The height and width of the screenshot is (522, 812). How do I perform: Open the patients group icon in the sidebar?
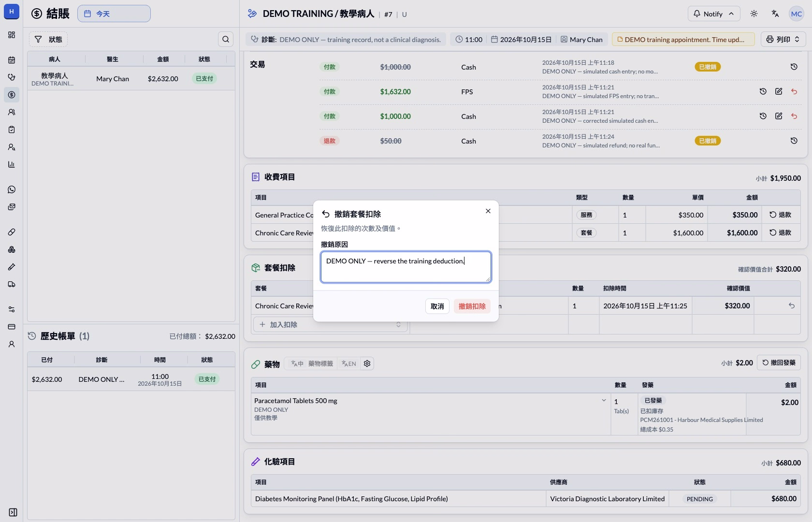(x=12, y=112)
